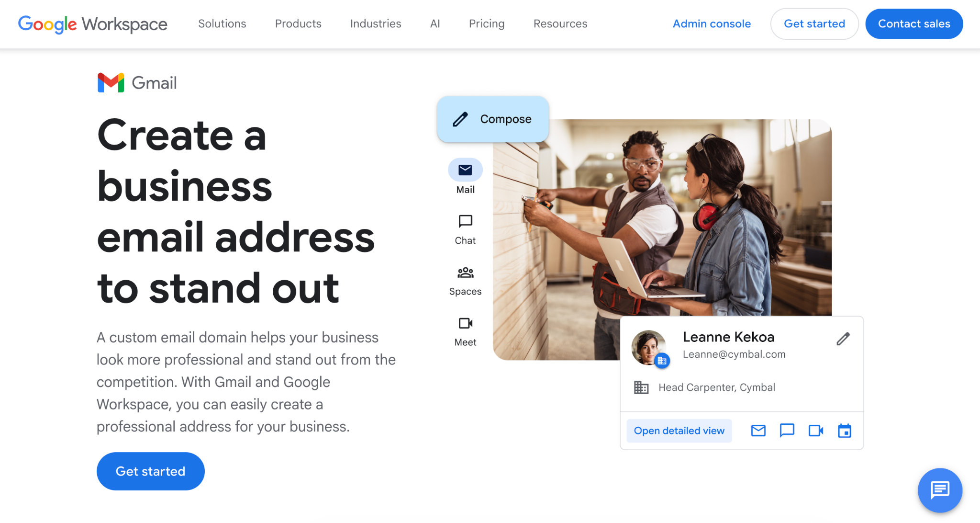Image resolution: width=980 pixels, height=523 pixels.
Task: Open the Spaces people icon
Action: point(465,273)
